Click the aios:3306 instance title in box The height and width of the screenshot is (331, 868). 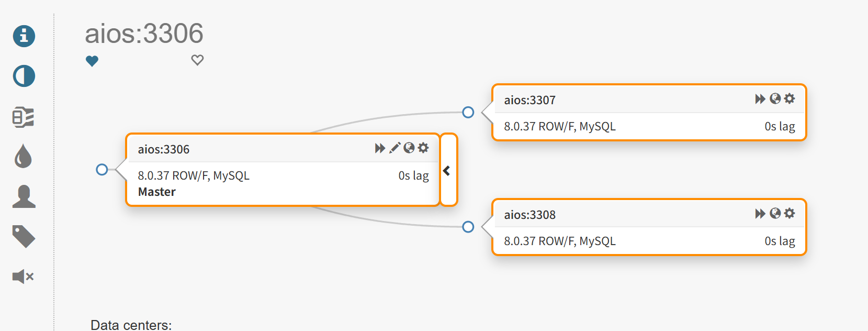[164, 149]
